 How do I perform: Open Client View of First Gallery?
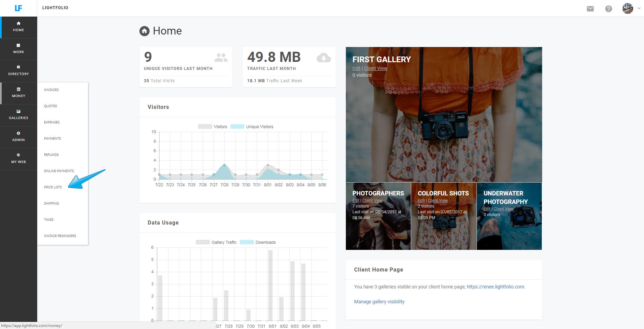pos(376,68)
